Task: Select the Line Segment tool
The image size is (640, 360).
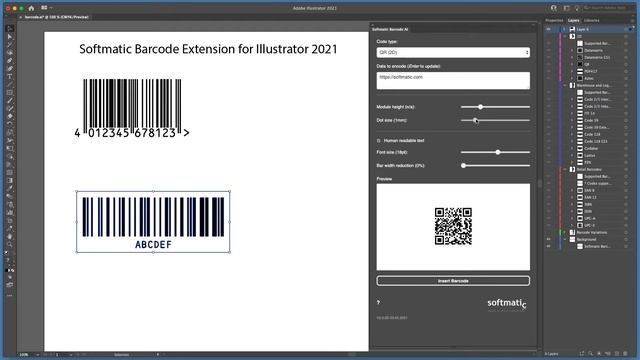Action: coord(10,84)
